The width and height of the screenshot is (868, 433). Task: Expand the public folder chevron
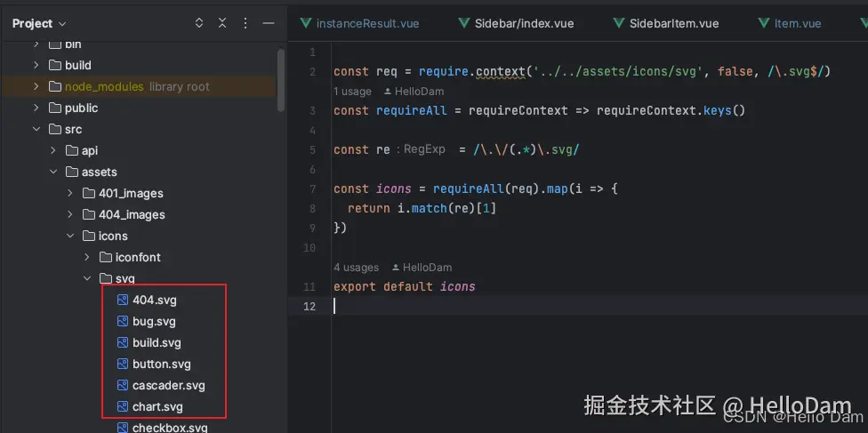coord(36,108)
